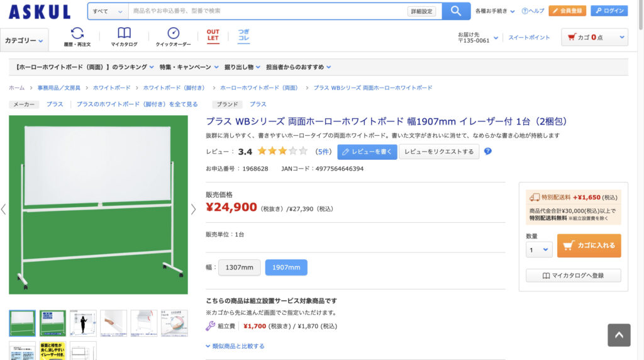Viewport: 644px width, 360px height.
Task: Select the 1307mm width option
Action: point(239,267)
